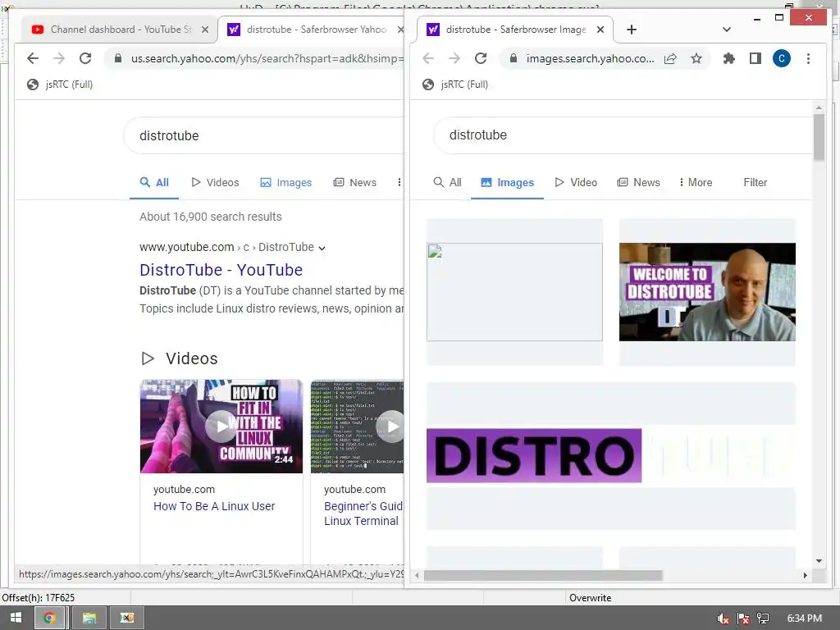Open the DistroTube - YouTube result link
Screen dimensions: 840x630
pyautogui.click(x=221, y=270)
